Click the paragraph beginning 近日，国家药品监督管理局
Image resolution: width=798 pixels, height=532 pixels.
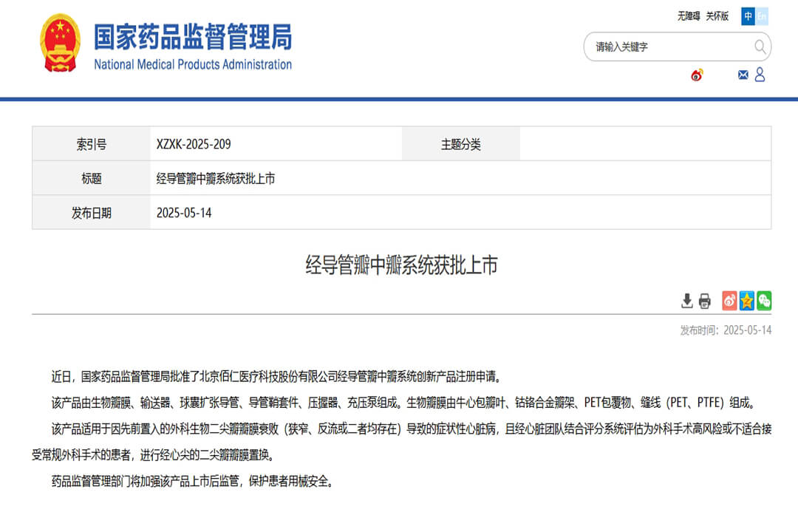(x=278, y=377)
